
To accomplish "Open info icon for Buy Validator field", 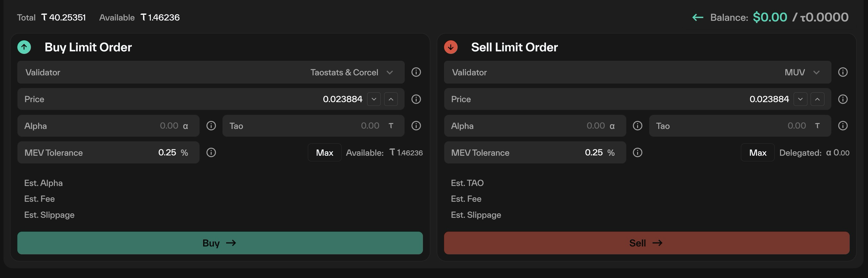I will tap(416, 72).
